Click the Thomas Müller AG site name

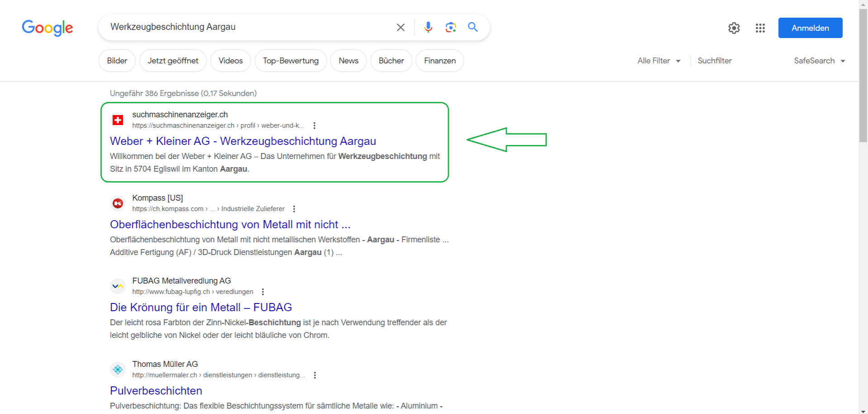(165, 364)
